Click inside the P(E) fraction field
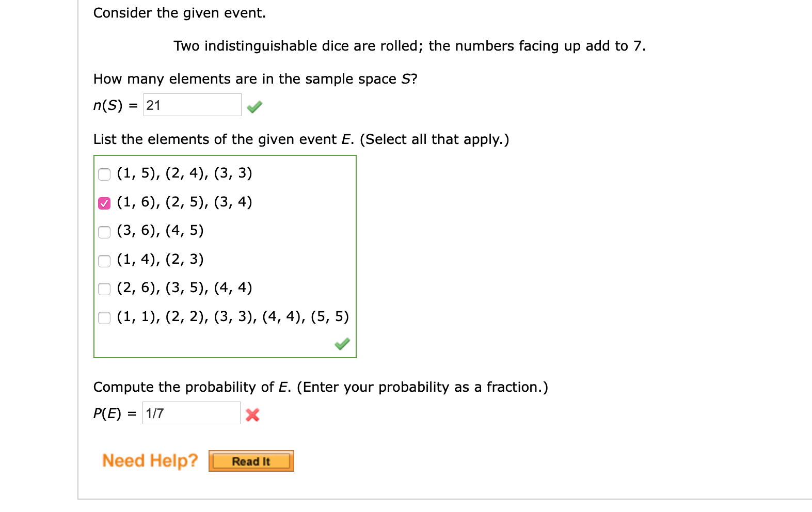The image size is (812, 512). pos(191,413)
